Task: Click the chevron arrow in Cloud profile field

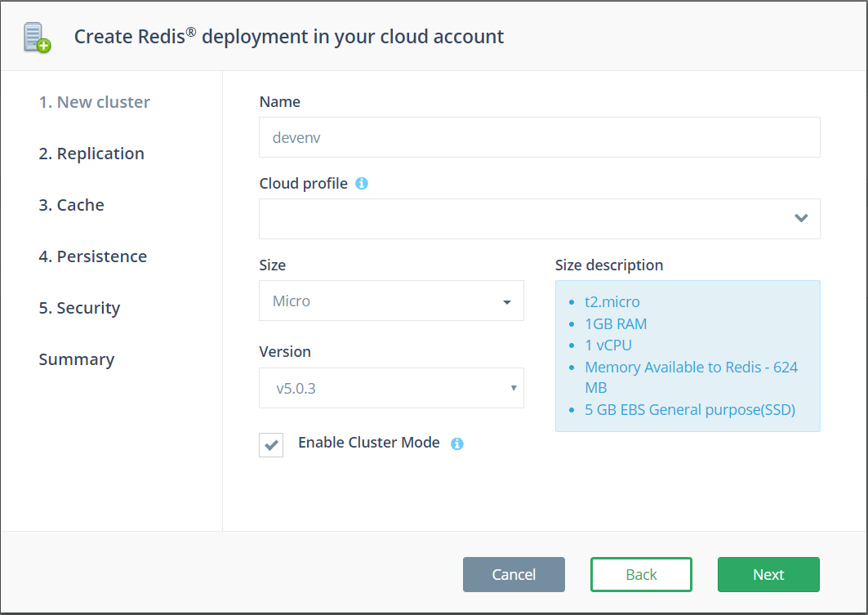Action: click(801, 218)
